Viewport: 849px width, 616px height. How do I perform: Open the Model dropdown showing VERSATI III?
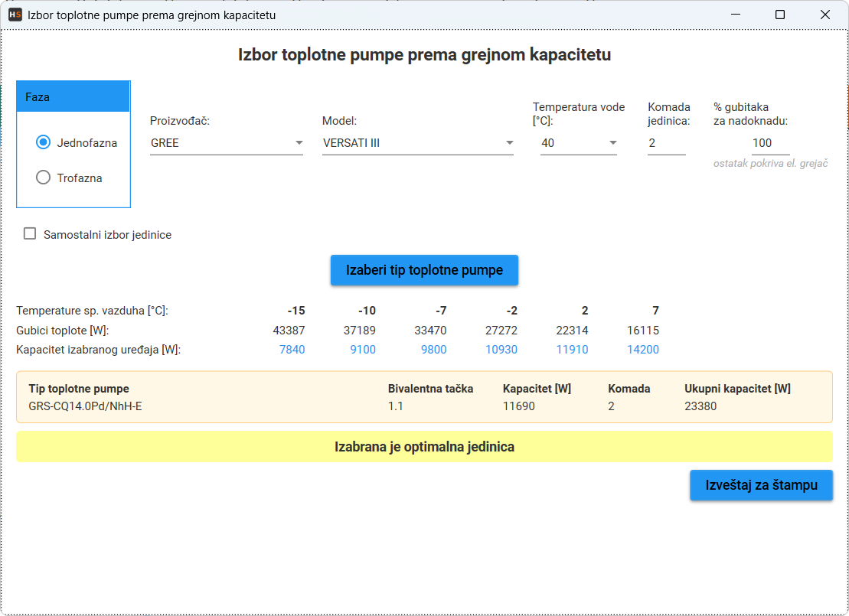coord(417,143)
